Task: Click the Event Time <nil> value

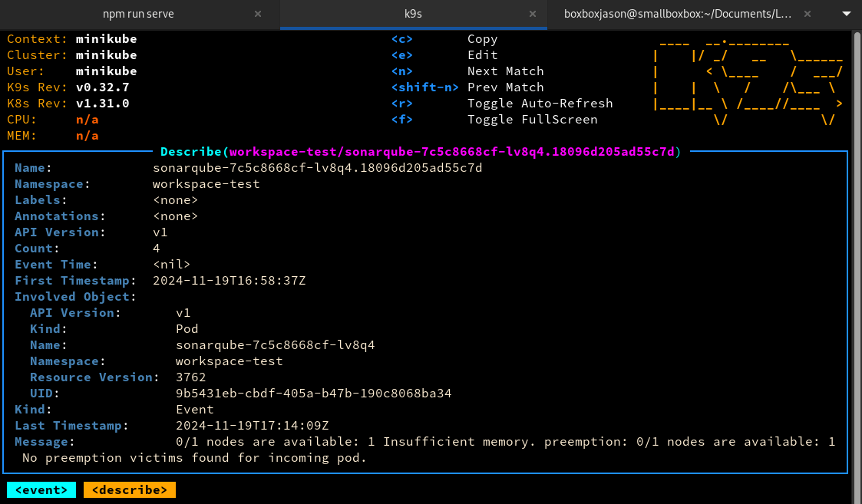Action: [171, 265]
